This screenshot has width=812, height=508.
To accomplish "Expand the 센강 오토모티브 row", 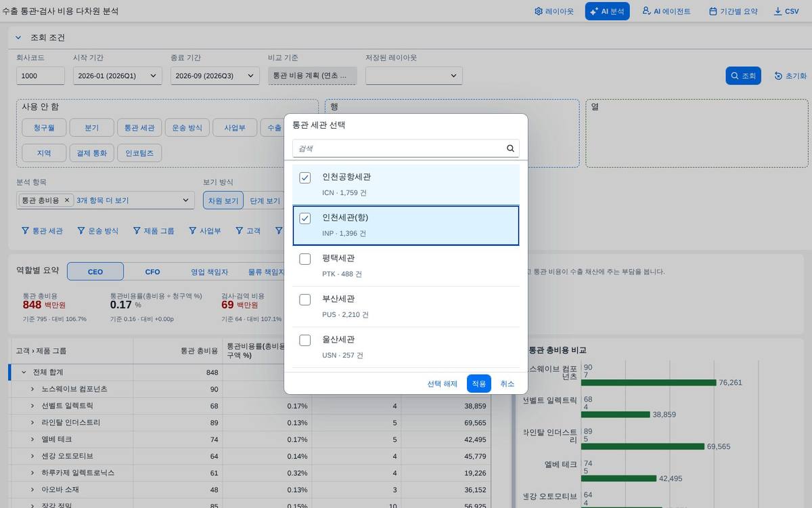I will coord(32,456).
